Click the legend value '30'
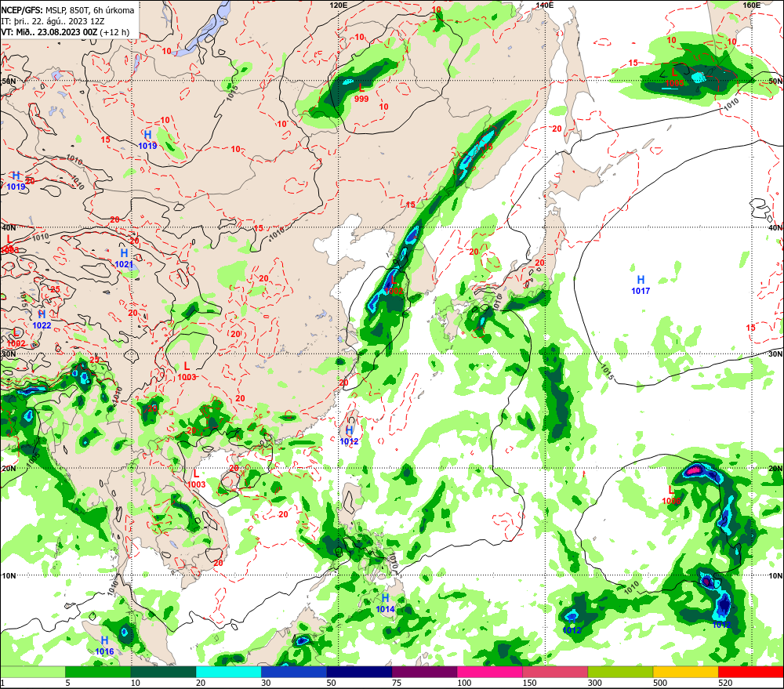The width and height of the screenshot is (784, 689). (266, 683)
